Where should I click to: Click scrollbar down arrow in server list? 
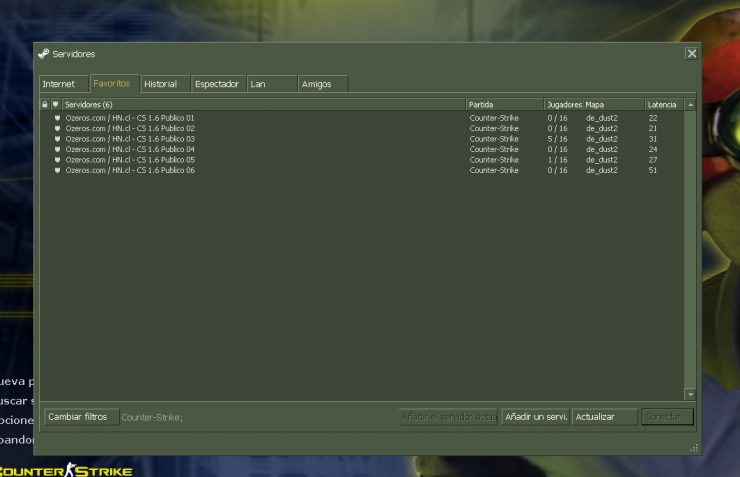[690, 394]
